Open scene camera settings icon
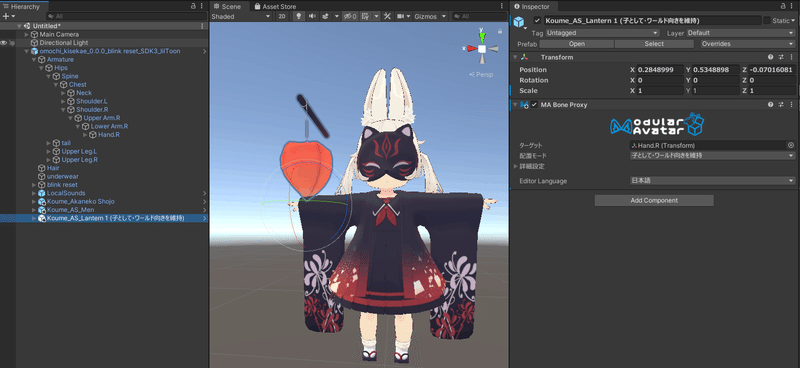Image resolution: width=800 pixels, height=368 pixels. pyautogui.click(x=401, y=16)
